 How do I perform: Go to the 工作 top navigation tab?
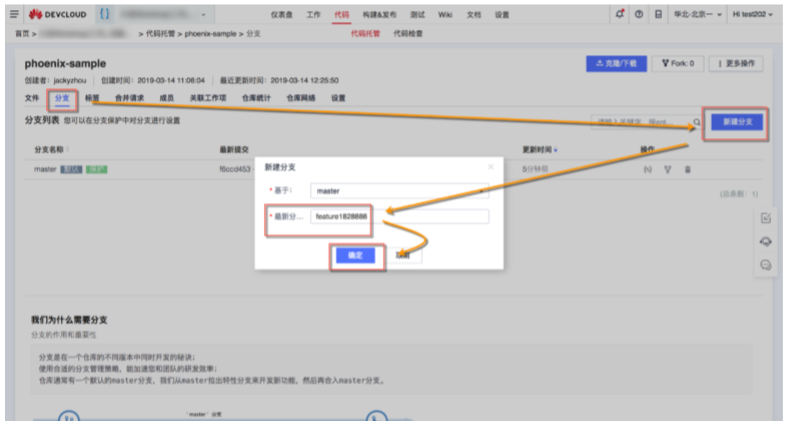pyautogui.click(x=314, y=15)
